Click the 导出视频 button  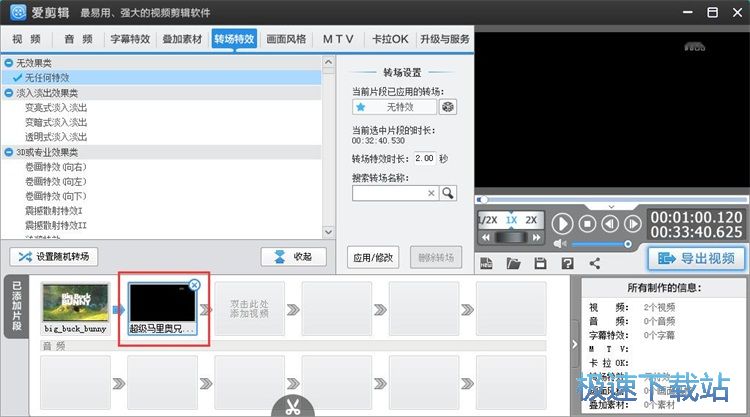pos(696,259)
